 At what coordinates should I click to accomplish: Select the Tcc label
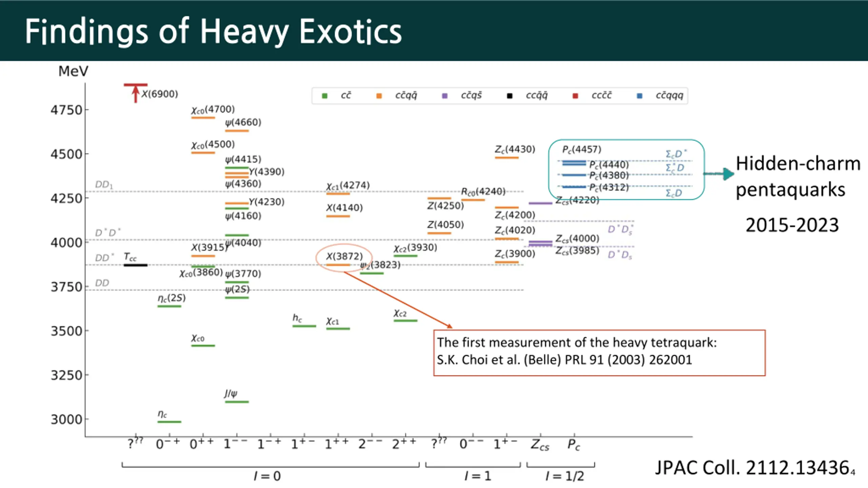(x=130, y=257)
